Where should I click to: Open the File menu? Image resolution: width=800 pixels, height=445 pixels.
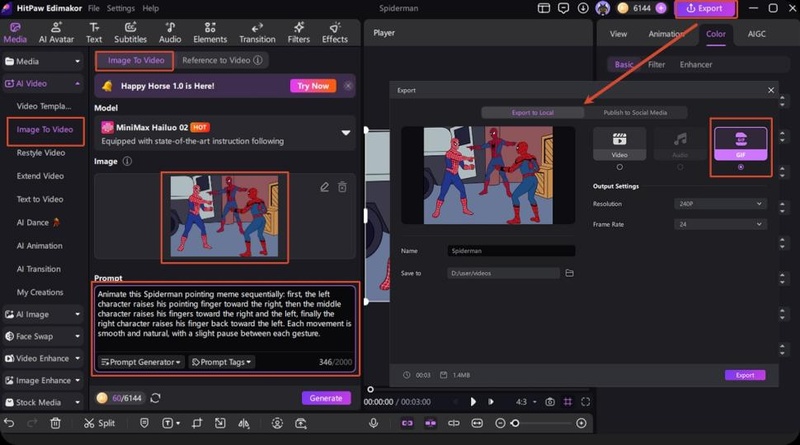[x=94, y=8]
